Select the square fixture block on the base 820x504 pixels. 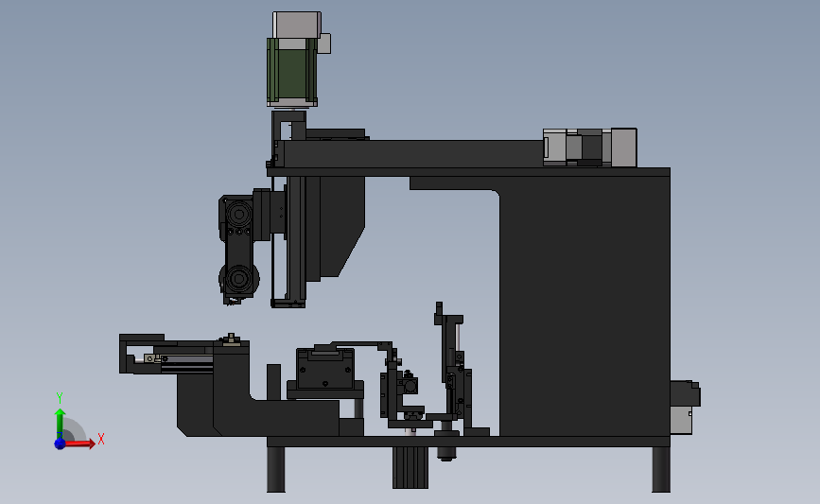[x=325, y=368]
